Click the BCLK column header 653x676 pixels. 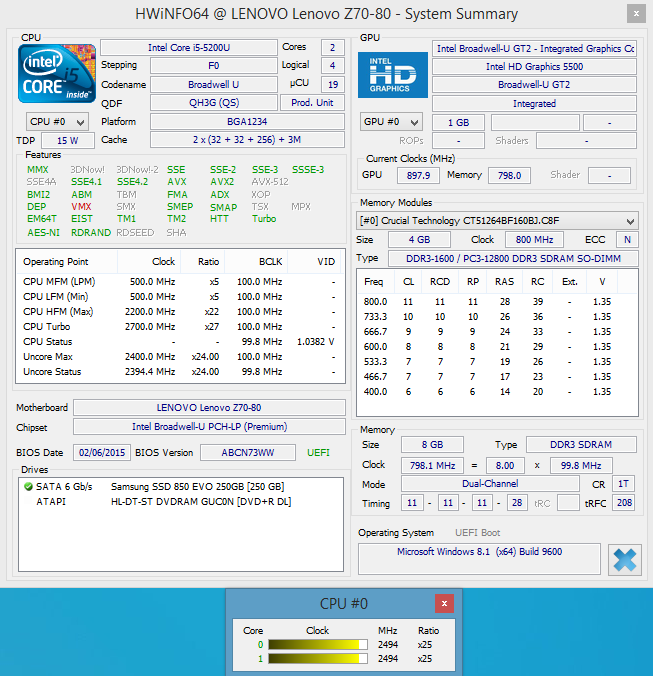click(256, 262)
